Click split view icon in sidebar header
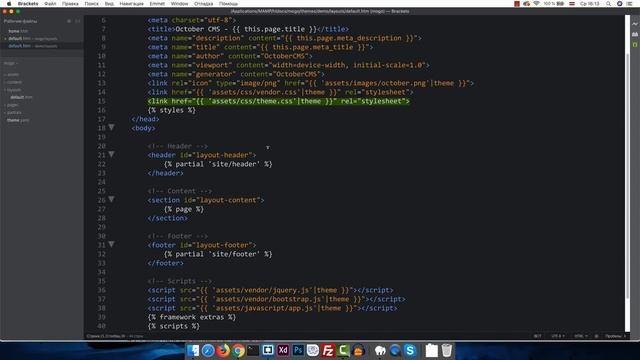The width and height of the screenshot is (640, 360). [x=78, y=21]
